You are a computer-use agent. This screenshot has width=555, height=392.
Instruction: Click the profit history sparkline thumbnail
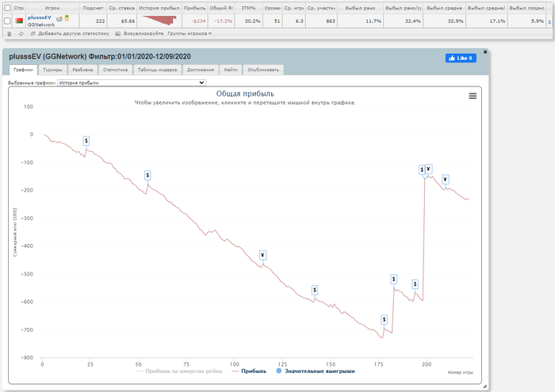(159, 21)
